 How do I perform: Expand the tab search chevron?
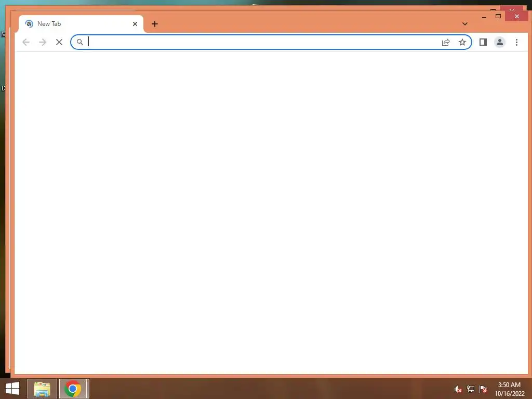(465, 24)
